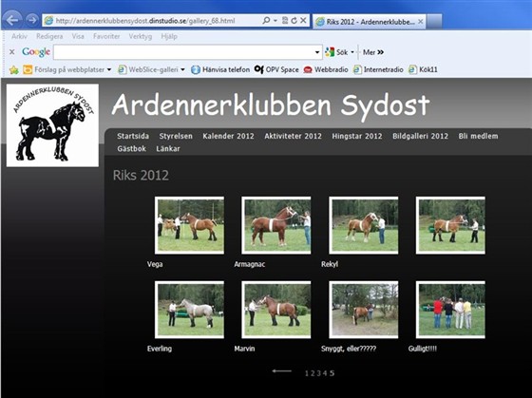Image resolution: width=532 pixels, height=398 pixels.
Task: Click the Refresh icon in address bar
Action: pos(294,20)
